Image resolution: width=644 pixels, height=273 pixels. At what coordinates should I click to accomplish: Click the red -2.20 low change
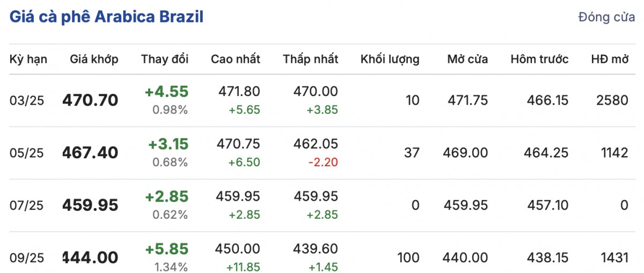(x=323, y=162)
